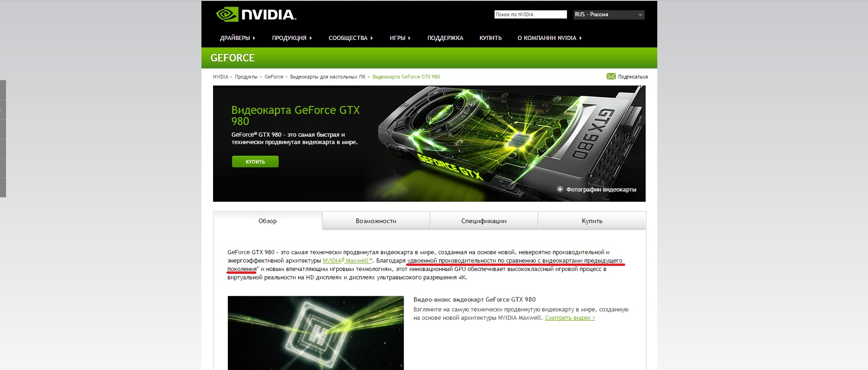Viewport: 868px width, 370px height.
Task: Open the О КОМПАНИИ NVIDIA menu
Action: click(x=549, y=38)
